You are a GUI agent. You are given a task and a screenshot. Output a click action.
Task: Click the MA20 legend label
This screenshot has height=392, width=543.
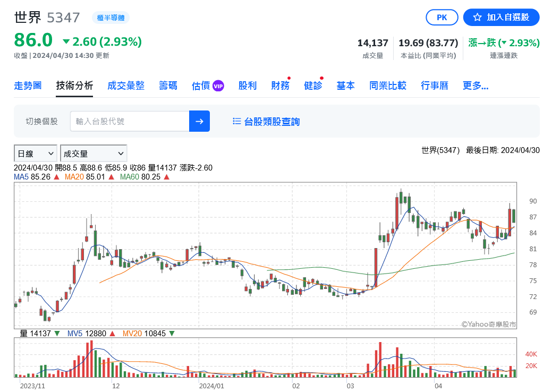[74, 177]
